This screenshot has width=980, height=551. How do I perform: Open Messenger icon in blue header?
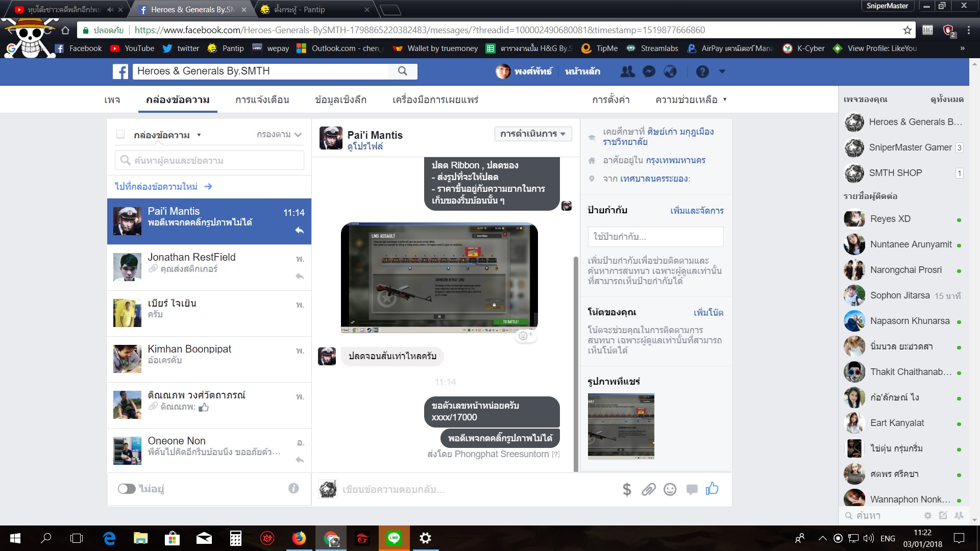click(x=649, y=71)
